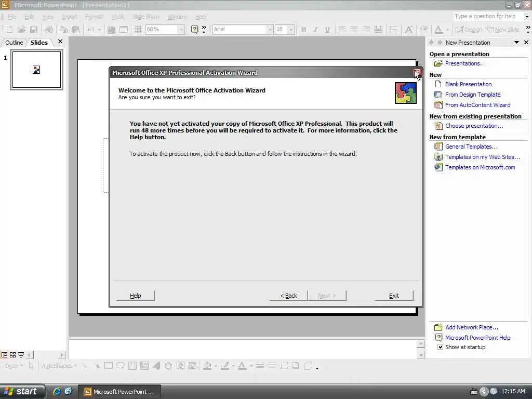Click the Exit button in wizard

(394, 296)
